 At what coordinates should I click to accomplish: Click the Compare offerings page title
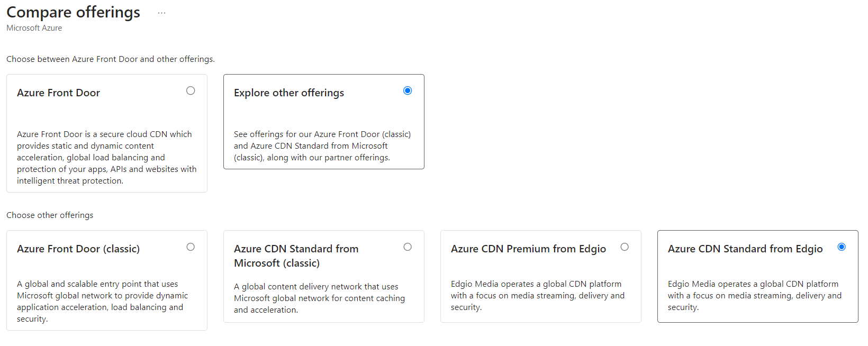pyautogui.click(x=73, y=12)
